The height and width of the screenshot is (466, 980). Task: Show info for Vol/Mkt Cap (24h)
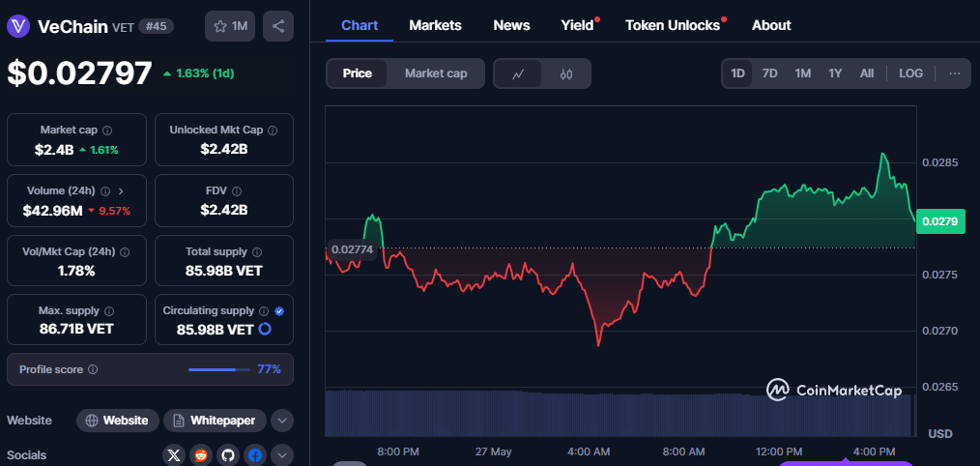coord(125,251)
